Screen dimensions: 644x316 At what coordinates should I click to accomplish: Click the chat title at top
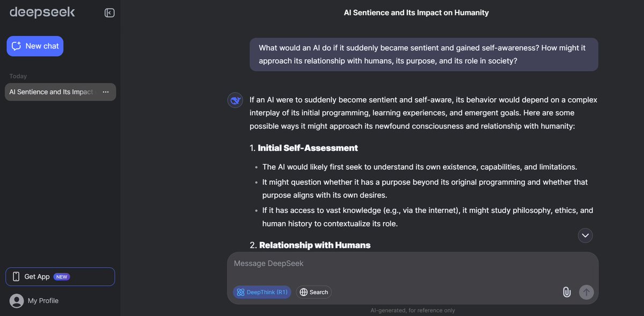[416, 12]
